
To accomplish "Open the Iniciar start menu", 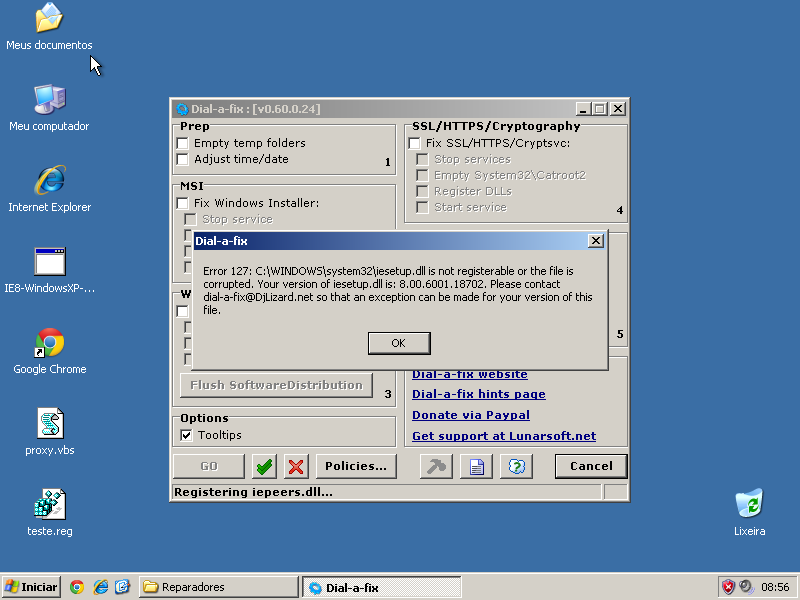I will (x=31, y=587).
